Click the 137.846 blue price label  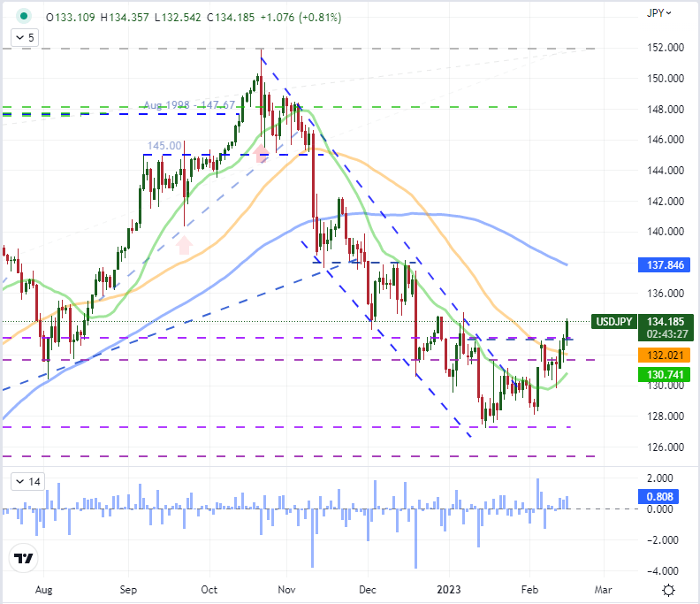point(665,265)
